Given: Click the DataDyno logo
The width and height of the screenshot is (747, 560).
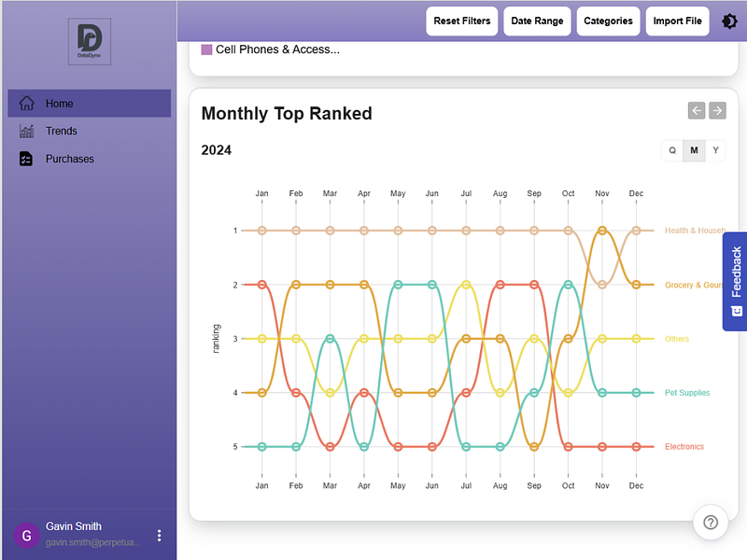Looking at the screenshot, I should [90, 41].
